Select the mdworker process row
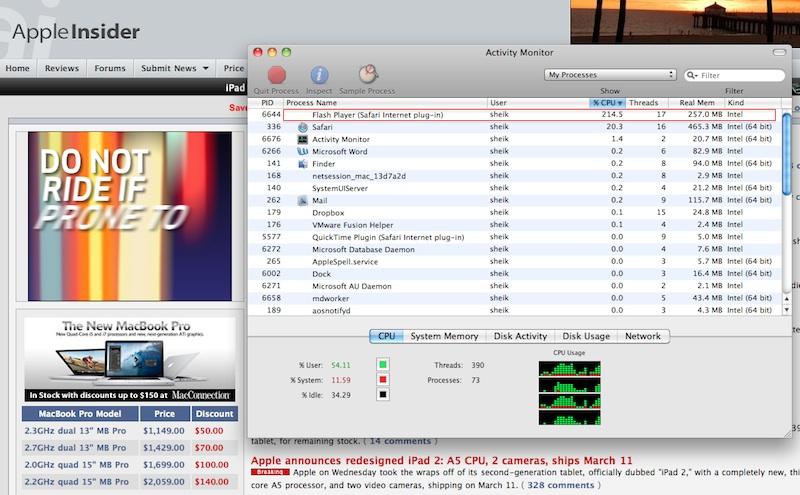Screen dimensions: 800x495 (515, 299)
